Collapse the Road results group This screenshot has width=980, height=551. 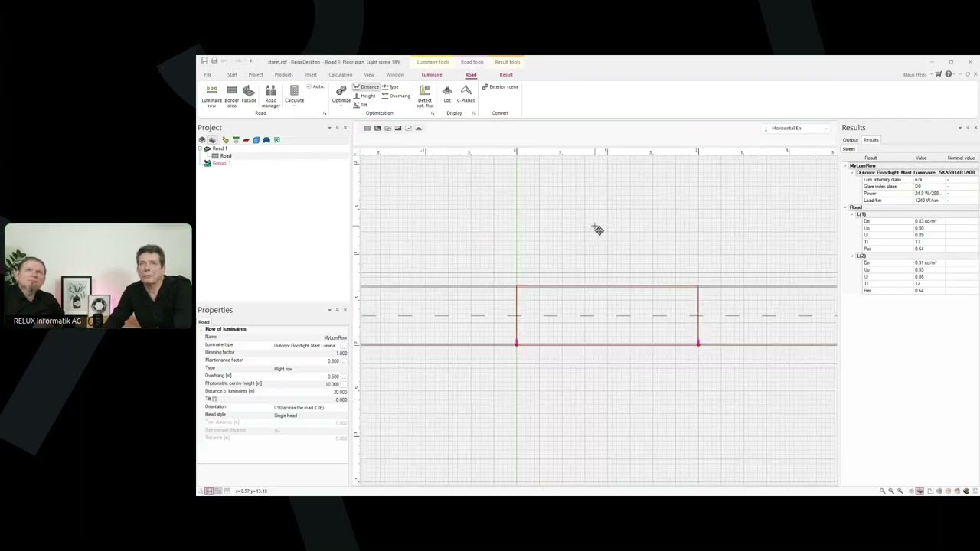coord(846,207)
